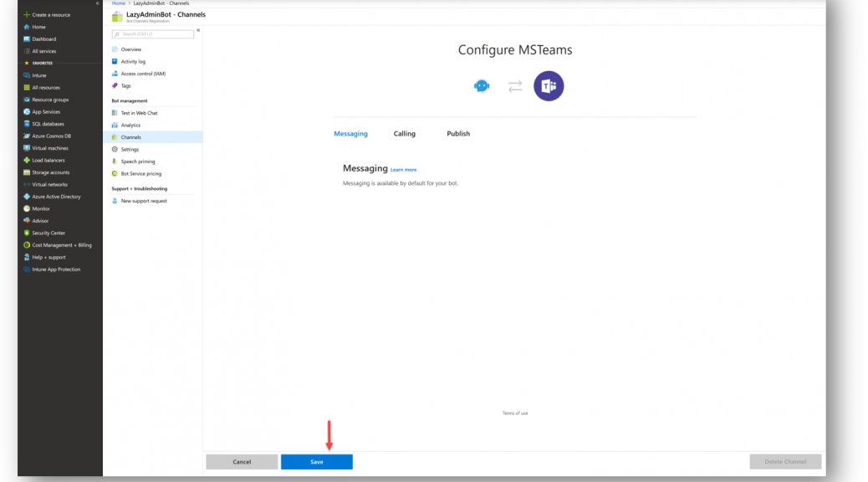Open the Intune App Protection icon

coord(27,269)
